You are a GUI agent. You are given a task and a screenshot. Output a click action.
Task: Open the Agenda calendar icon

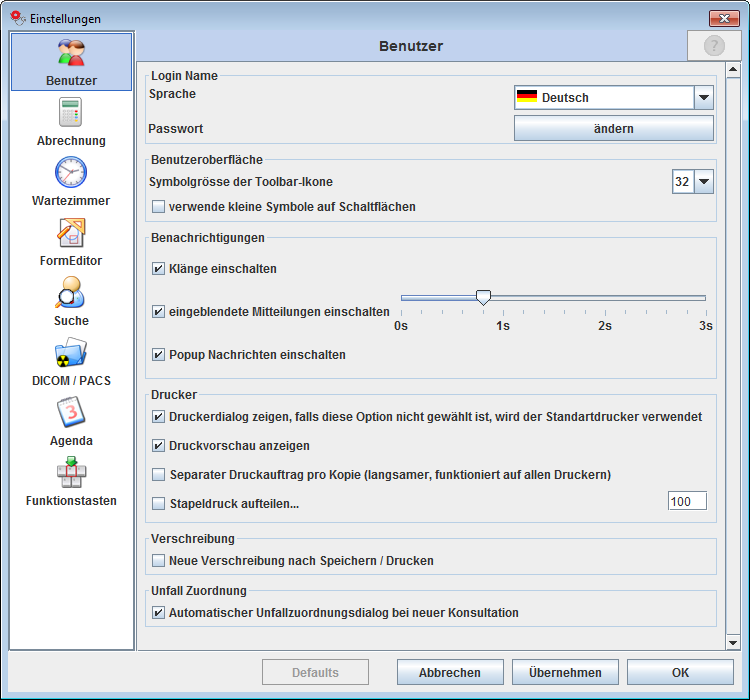[x=71, y=413]
